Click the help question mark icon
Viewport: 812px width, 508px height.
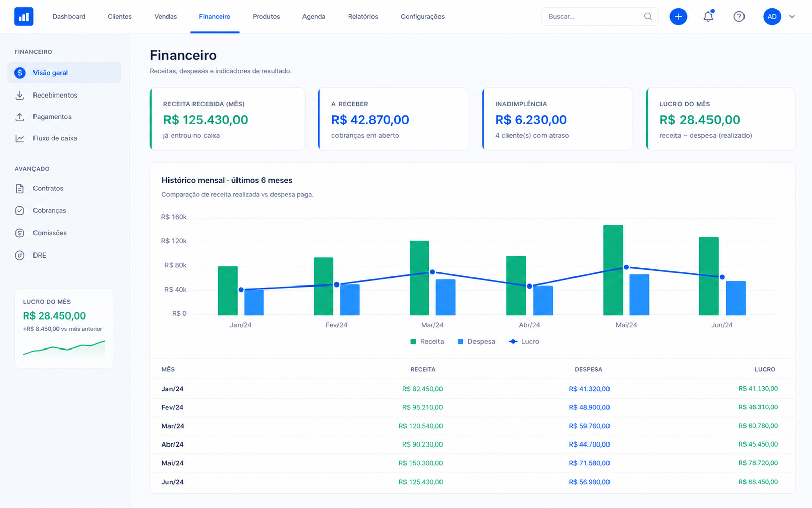pyautogui.click(x=739, y=17)
